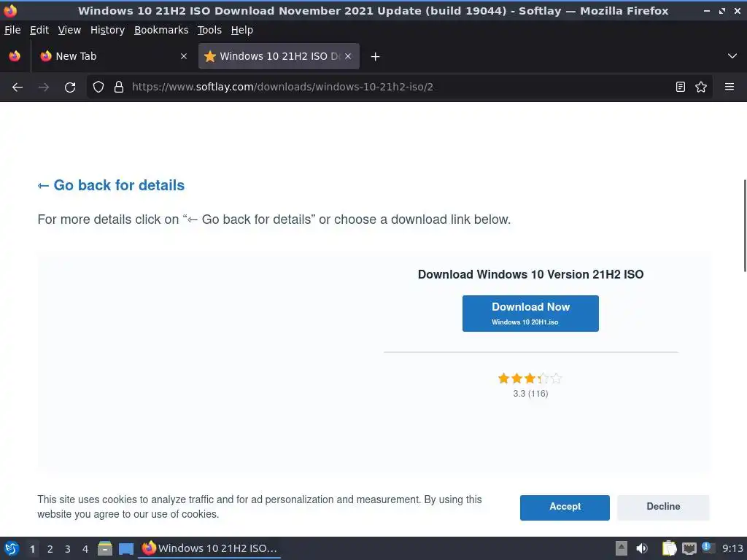
Task: Open Firefox View pinned icon
Action: click(15, 56)
